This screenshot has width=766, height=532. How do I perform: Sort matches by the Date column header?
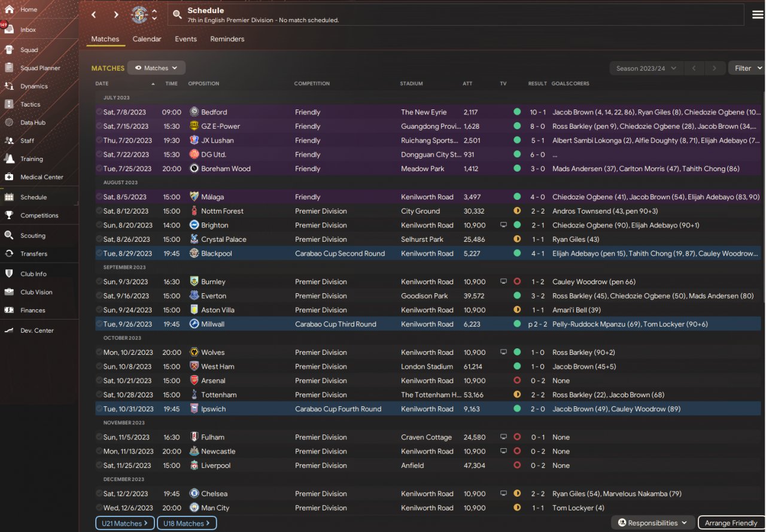coord(102,84)
